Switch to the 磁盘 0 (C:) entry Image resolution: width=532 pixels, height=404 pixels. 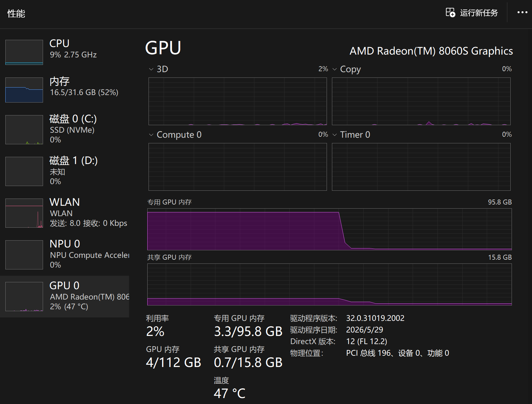tap(64, 130)
